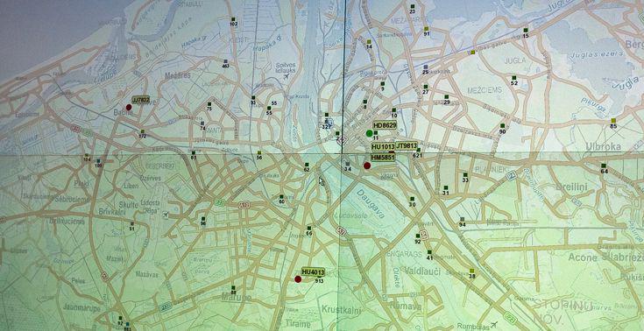Viewport: 644px width, 331px height.
Task: Click the green station marker 102
Action: 233,19
